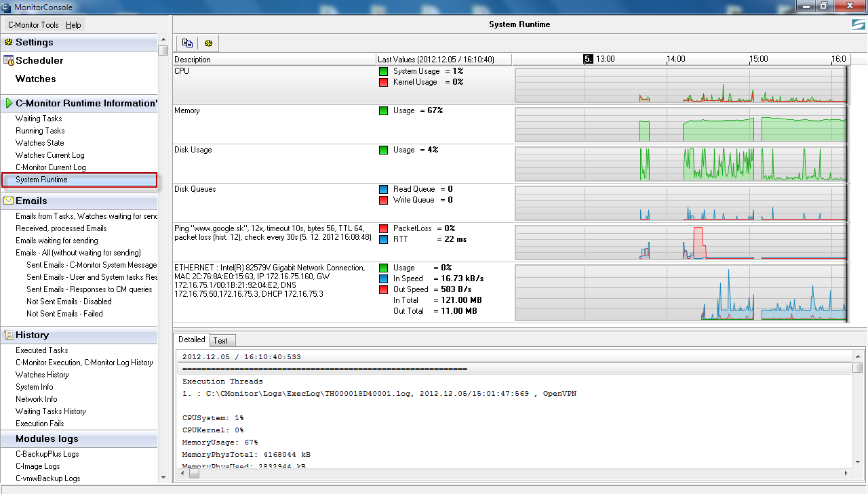The height and width of the screenshot is (494, 868).
Task: Click the gear settings icon in the toolbar
Action: (208, 43)
